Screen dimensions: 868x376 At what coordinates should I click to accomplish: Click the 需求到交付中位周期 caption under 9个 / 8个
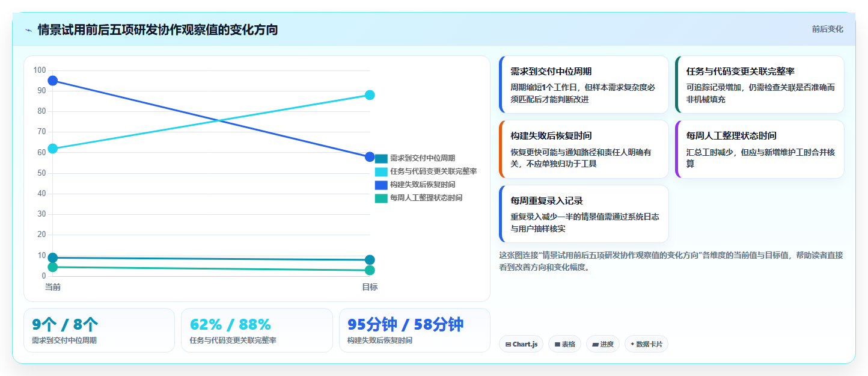point(64,341)
